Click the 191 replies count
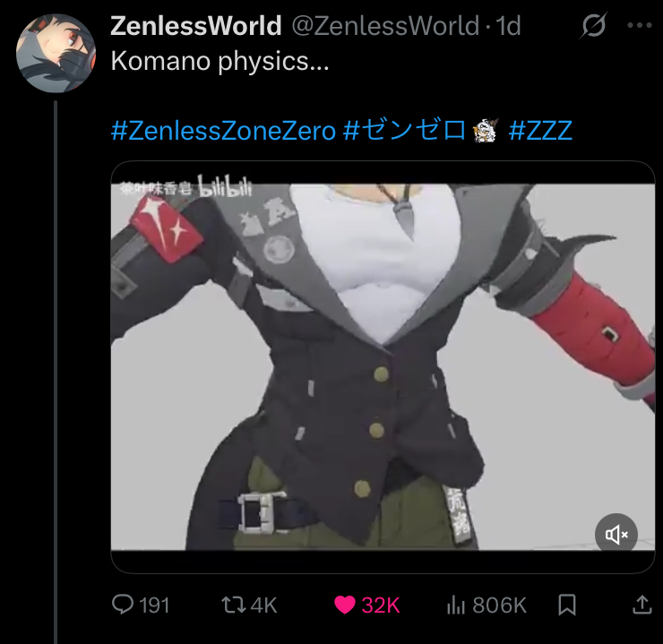 click(154, 605)
